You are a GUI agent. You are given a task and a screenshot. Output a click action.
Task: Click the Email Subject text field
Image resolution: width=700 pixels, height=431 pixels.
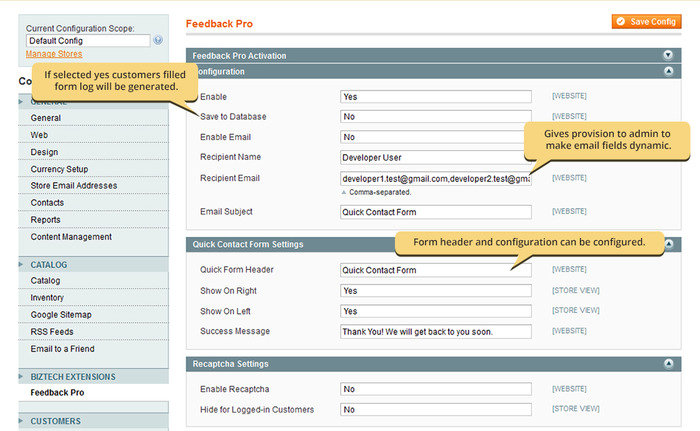[x=435, y=212]
